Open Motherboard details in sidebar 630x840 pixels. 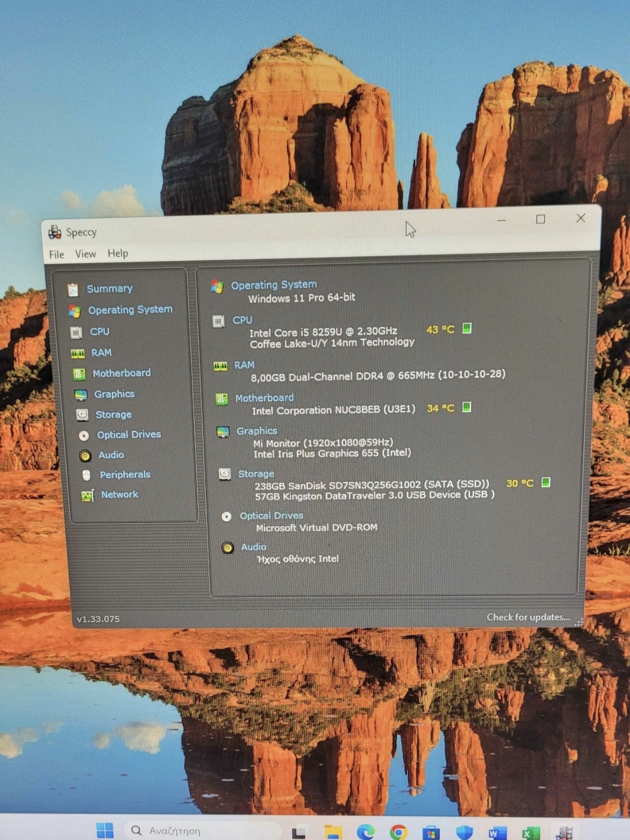[x=122, y=373]
